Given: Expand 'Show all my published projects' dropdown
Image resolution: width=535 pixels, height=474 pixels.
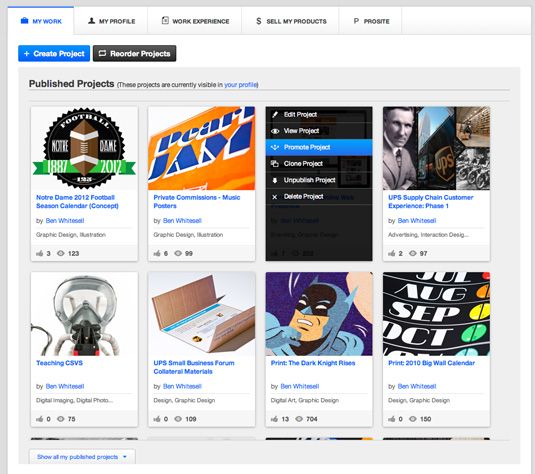Looking at the screenshot, I should coord(82,457).
